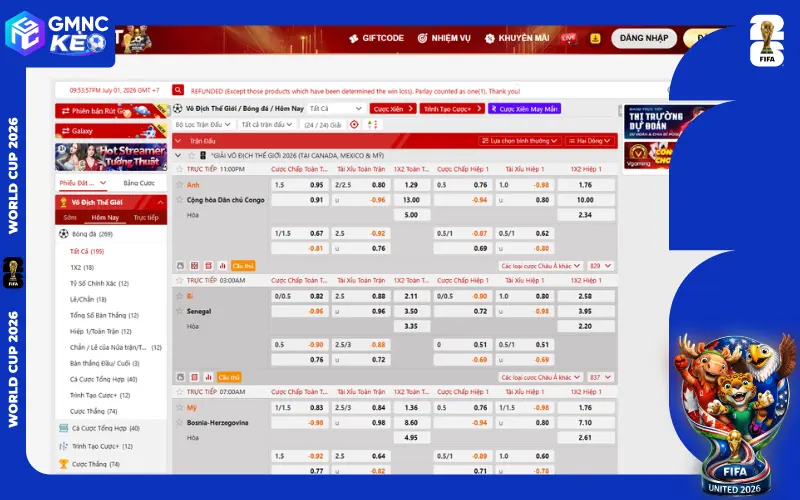
Task: Click the 1.29 odds for Anh 1X2
Action: [x=411, y=185]
